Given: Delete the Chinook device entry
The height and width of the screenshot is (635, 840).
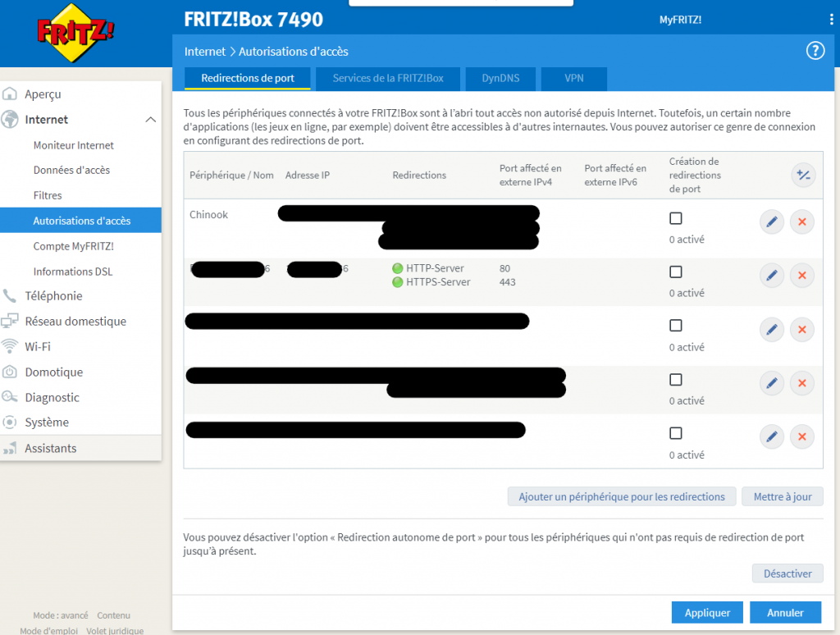Looking at the screenshot, I should (802, 222).
